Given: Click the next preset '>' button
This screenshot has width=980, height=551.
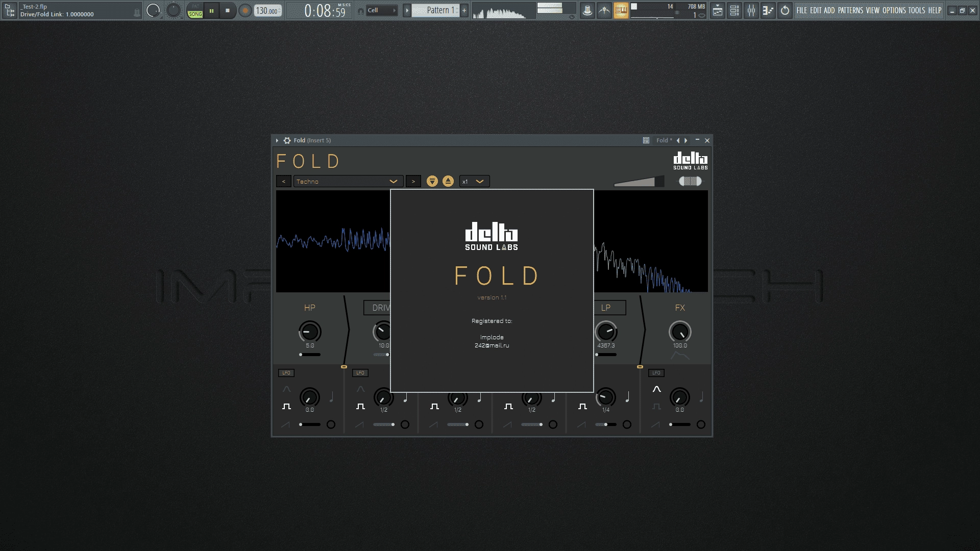Looking at the screenshot, I should pos(413,181).
